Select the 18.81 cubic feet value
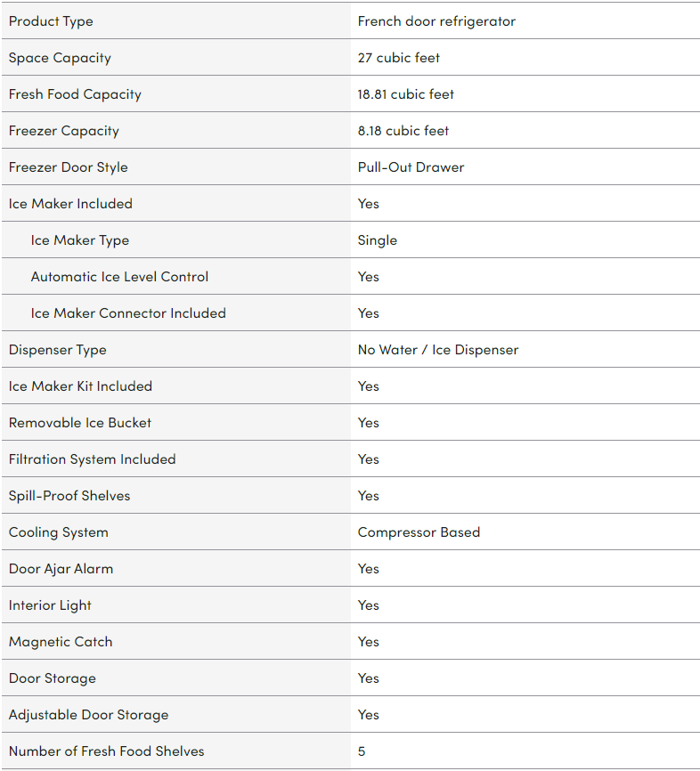 pos(406,94)
